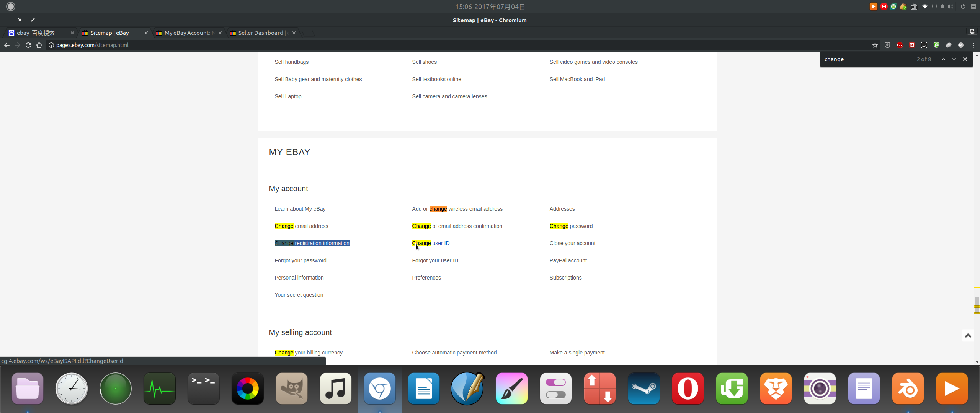Open the Close your account link
Screen dimensions: 980x413
click(x=572, y=243)
